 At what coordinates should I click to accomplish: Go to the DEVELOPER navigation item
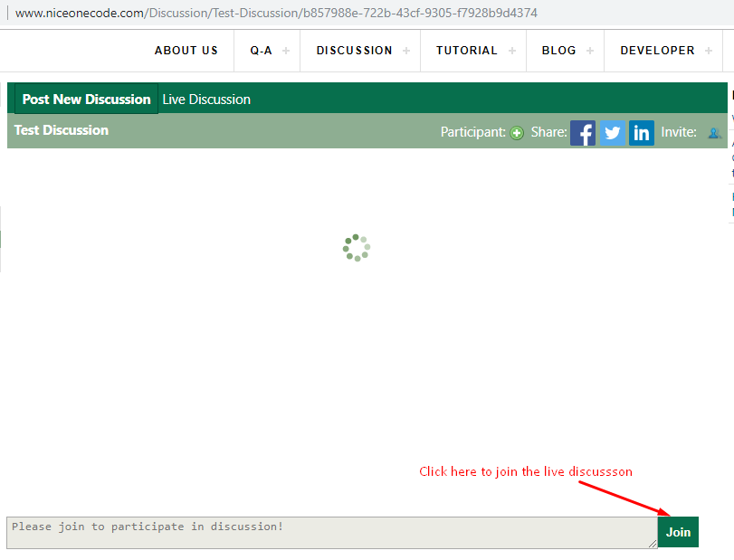(657, 51)
